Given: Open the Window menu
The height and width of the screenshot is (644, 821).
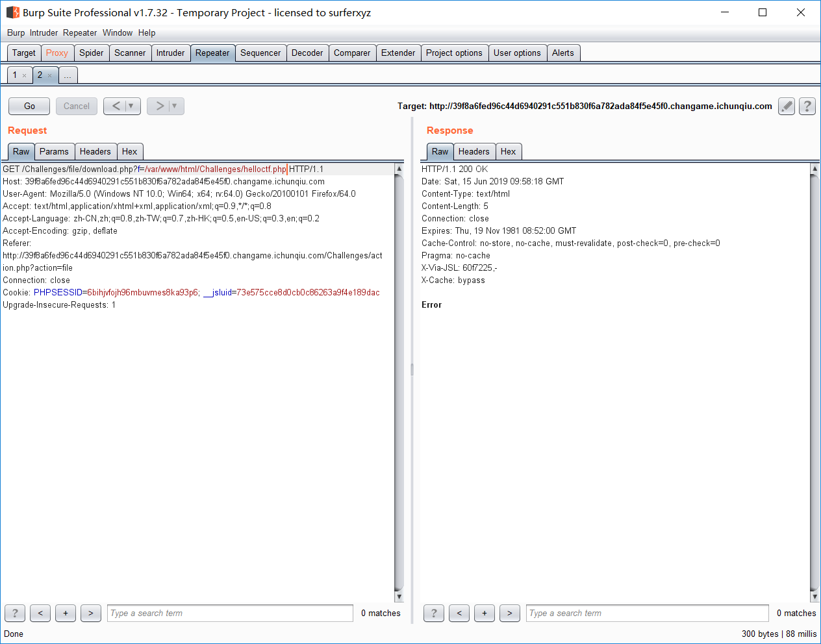Looking at the screenshot, I should [118, 32].
